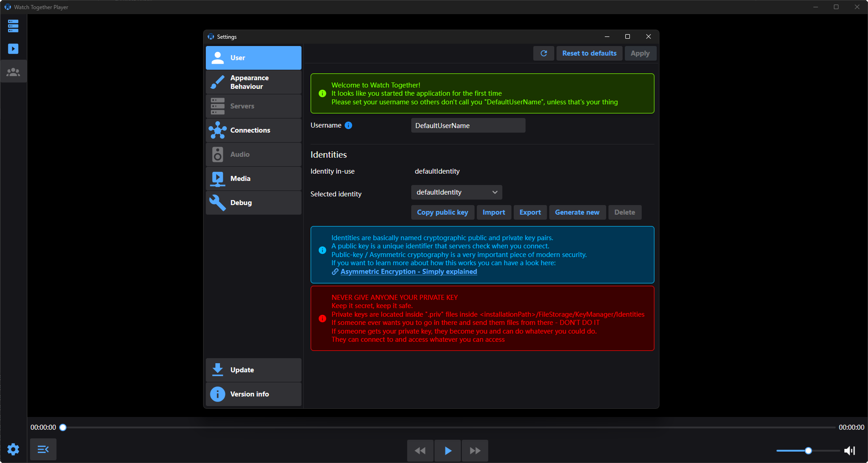
Task: Click the red warning icon in private key notice
Action: (x=322, y=319)
